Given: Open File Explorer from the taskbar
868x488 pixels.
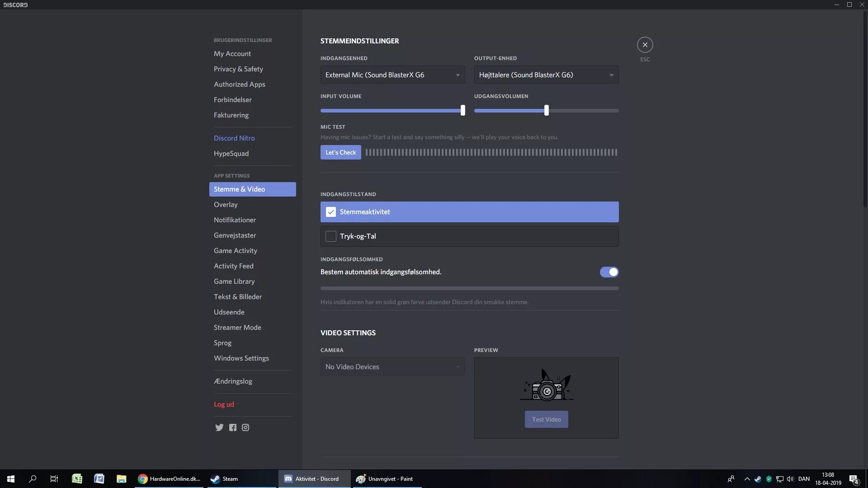Looking at the screenshot, I should (x=121, y=479).
